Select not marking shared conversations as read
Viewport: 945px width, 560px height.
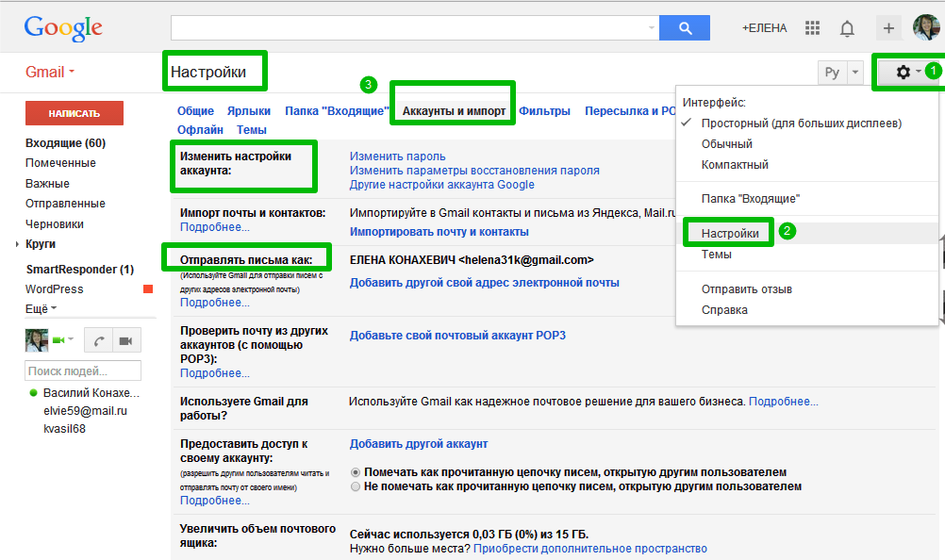354,487
